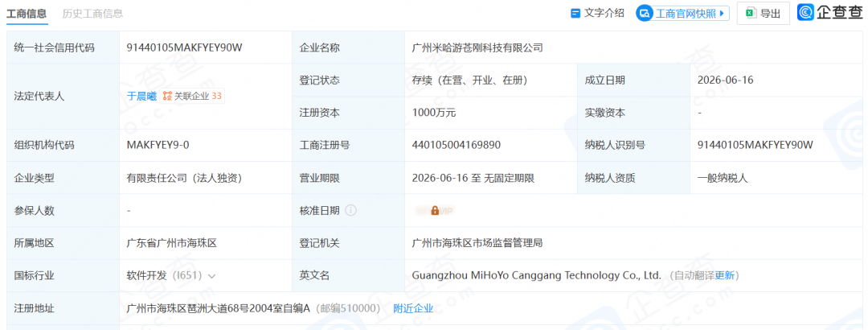Select company name 广州米哈游苍刚科技有限公司
868x330 pixels.
477,47
